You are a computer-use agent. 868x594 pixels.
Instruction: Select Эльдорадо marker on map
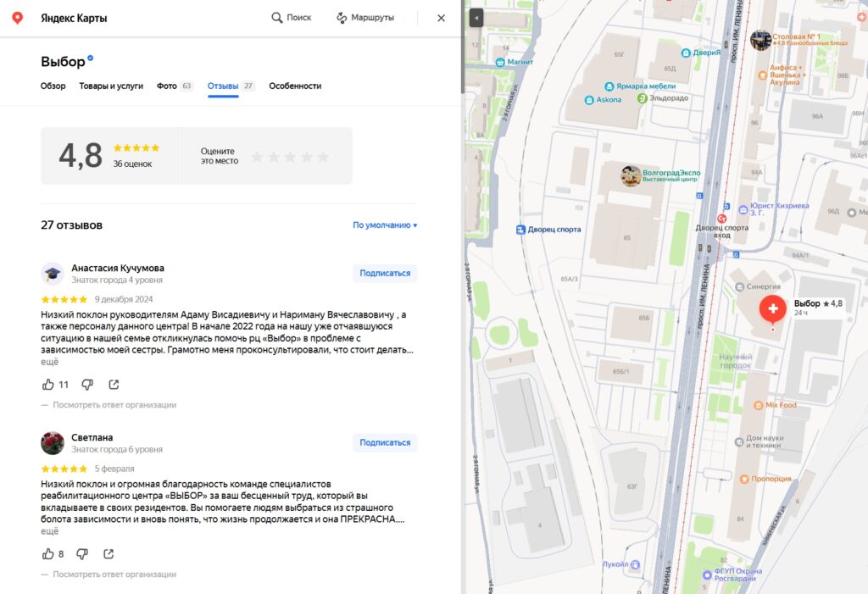(x=643, y=98)
